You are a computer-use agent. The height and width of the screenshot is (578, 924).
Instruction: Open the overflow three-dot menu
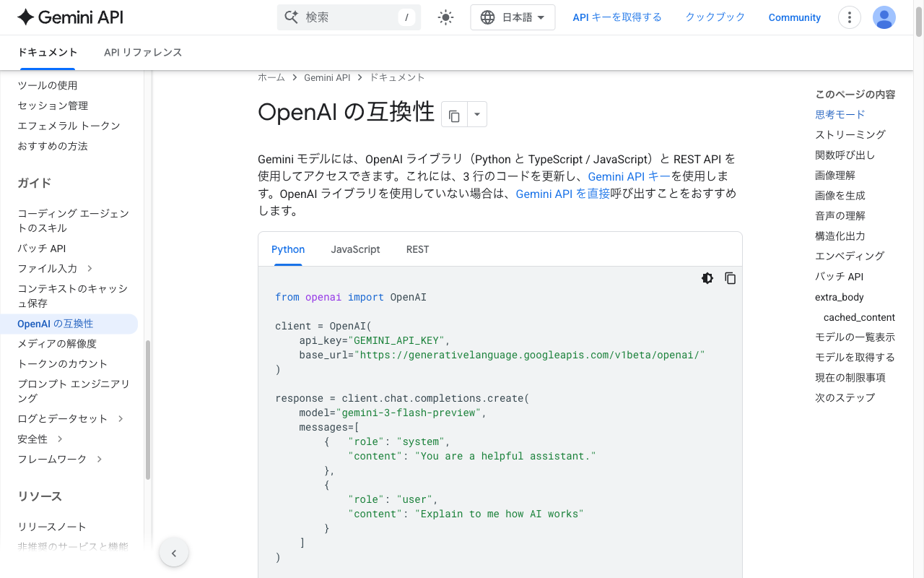coord(849,17)
